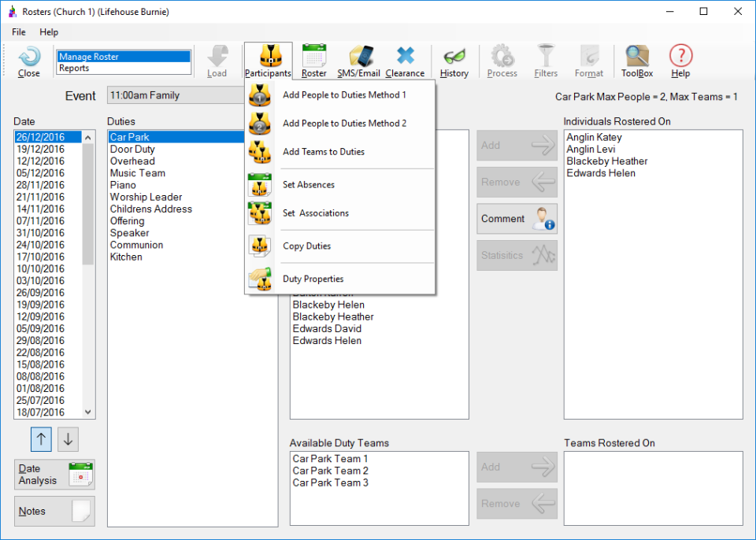This screenshot has height=540, width=756.
Task: Open the Notes button
Action: 54,511
